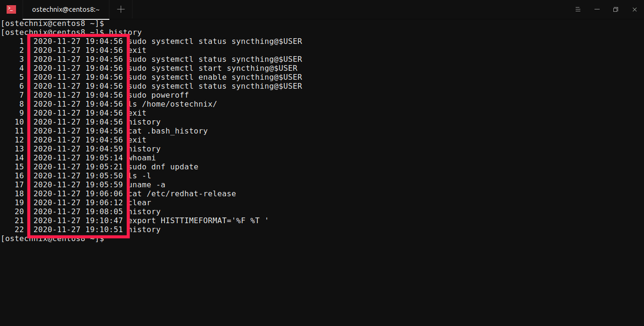Select the ostechnix@centos8:~ tab
Viewport: 644px width, 326px height.
point(66,9)
